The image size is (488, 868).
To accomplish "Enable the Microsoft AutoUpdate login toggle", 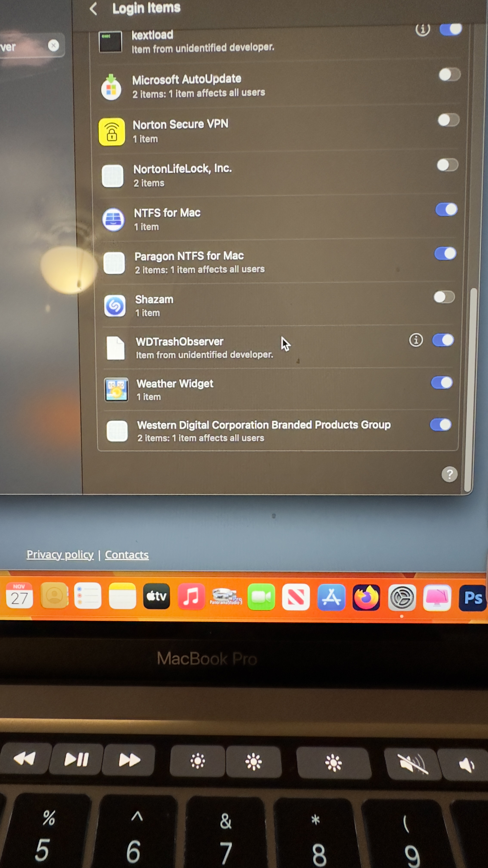I will click(x=449, y=74).
